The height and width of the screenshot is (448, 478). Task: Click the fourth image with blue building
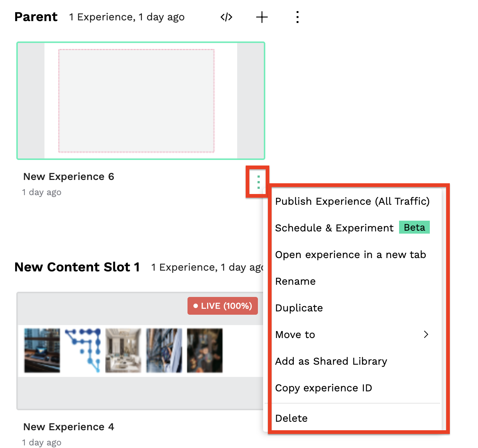(x=164, y=350)
